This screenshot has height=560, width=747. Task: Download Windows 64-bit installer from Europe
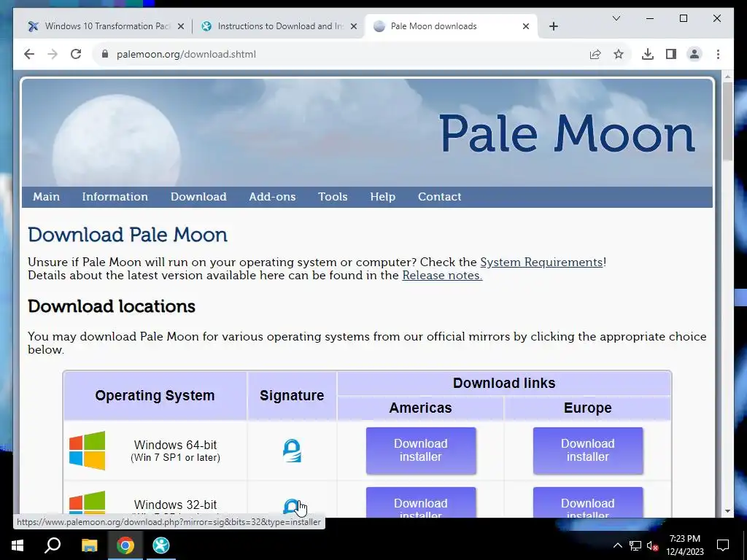[x=588, y=451]
